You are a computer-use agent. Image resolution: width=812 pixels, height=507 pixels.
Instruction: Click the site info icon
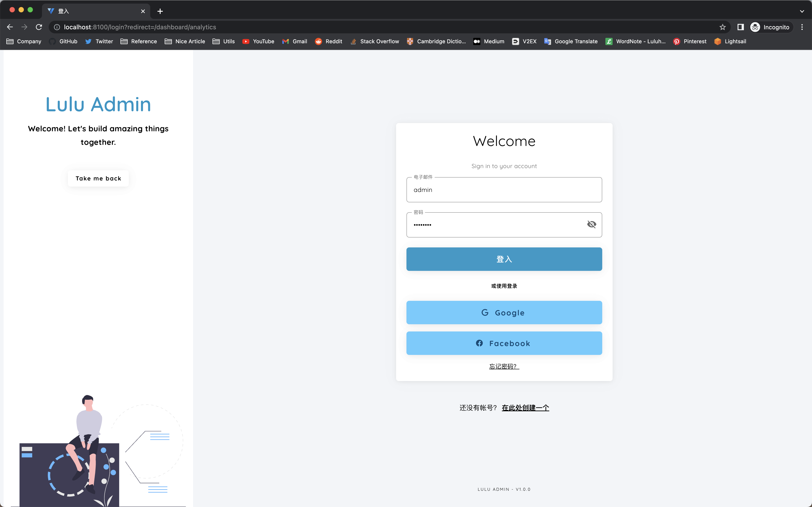click(x=57, y=27)
